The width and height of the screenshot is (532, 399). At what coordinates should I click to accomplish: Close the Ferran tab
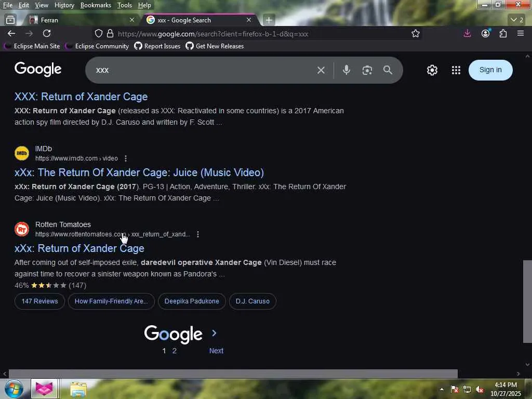(132, 20)
